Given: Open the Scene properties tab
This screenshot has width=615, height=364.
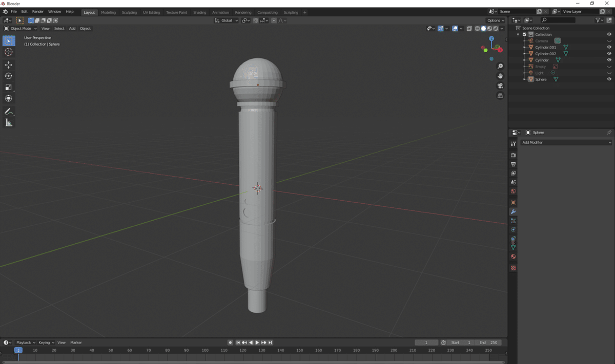Looking at the screenshot, I should 513,182.
